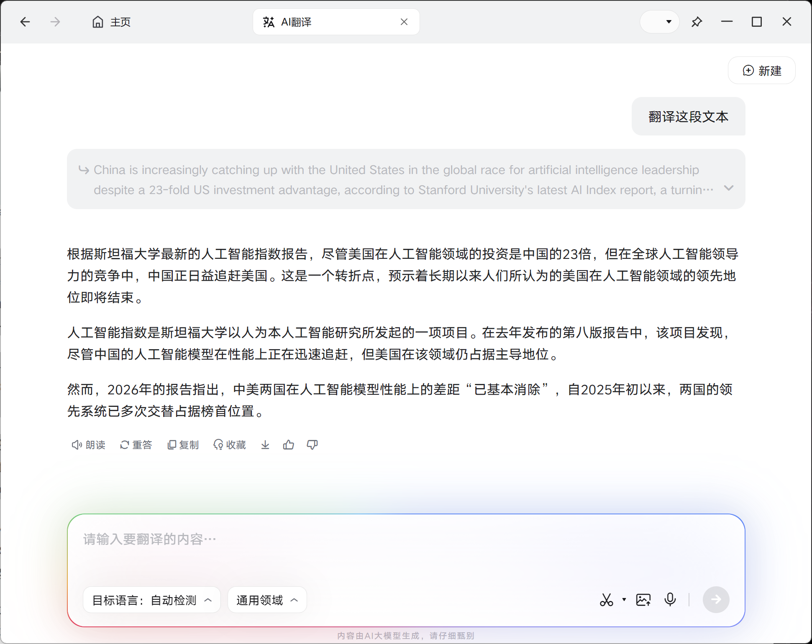Click the 新建 new chat button
Screen dimensions: 812x644
pos(761,71)
